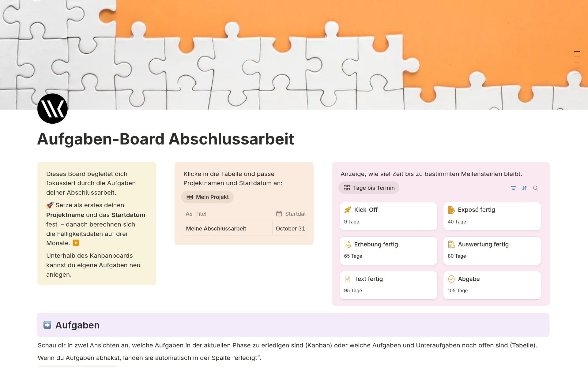This screenshot has width=588, height=367.
Task: Open the Abgabe milestone card
Action: tap(492, 285)
